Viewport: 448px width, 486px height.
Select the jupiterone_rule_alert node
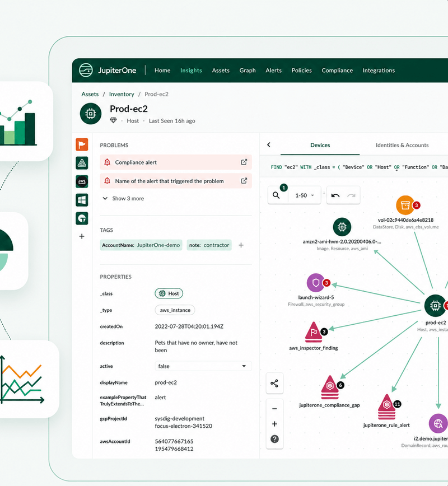coord(386,406)
